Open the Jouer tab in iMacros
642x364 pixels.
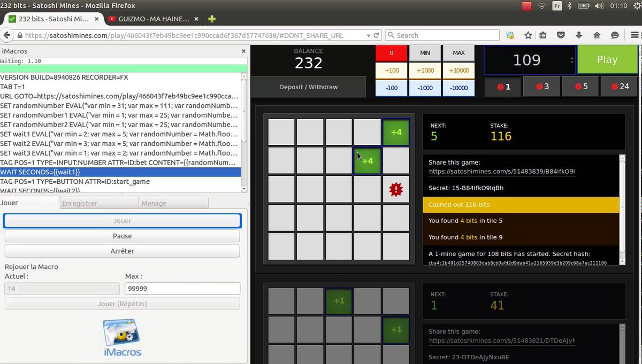(29, 203)
